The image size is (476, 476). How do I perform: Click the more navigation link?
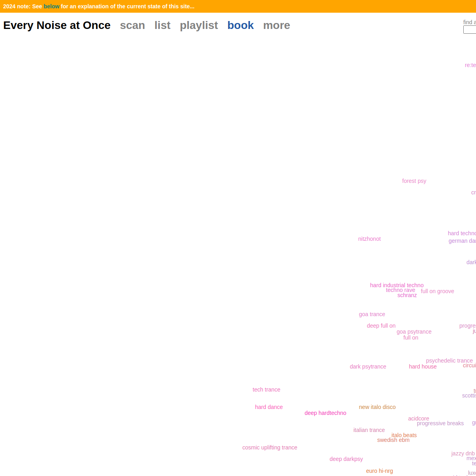point(276,25)
